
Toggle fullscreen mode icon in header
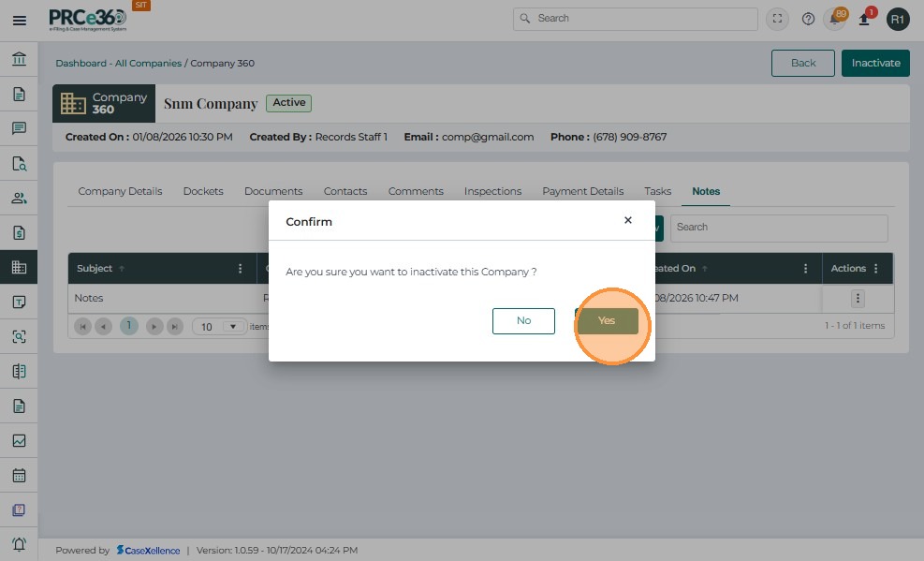coord(777,19)
